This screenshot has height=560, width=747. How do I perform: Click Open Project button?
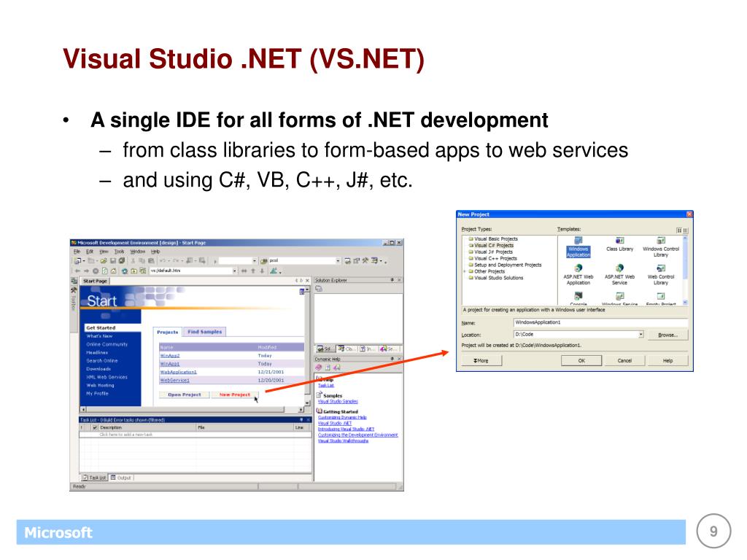pos(185,394)
